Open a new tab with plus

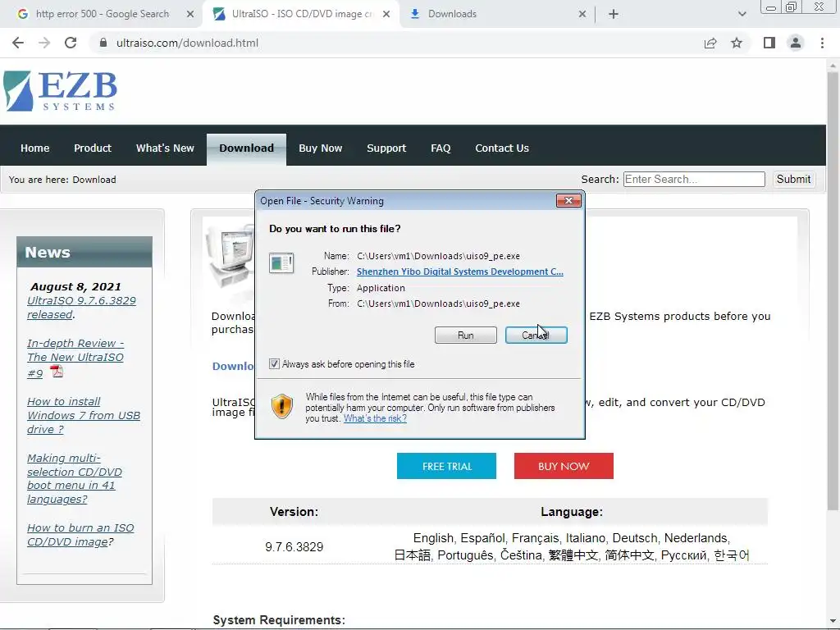click(614, 14)
